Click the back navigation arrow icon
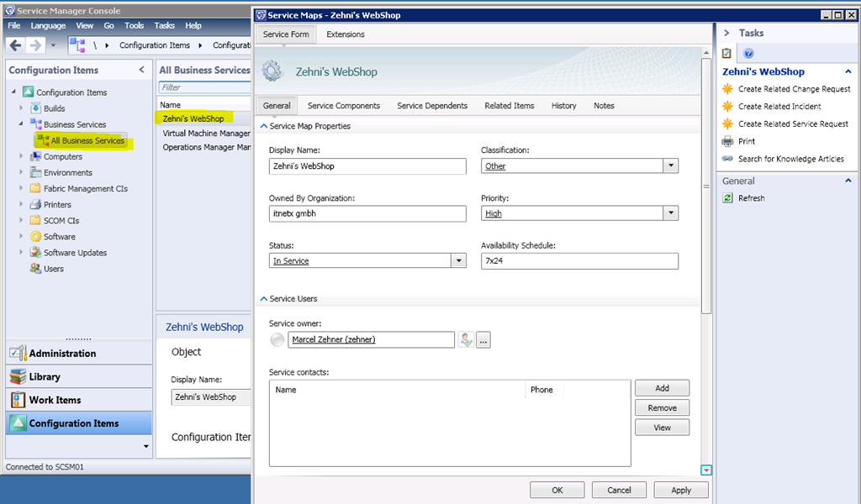 click(15, 45)
